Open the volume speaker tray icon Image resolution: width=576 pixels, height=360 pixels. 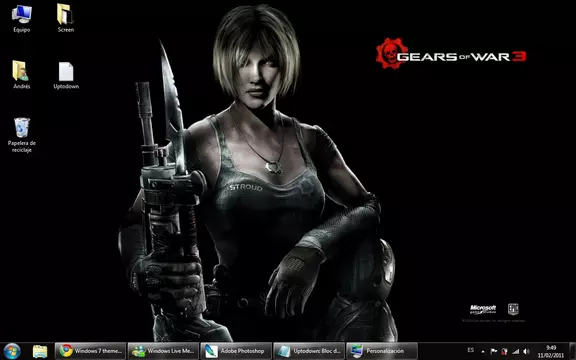(x=526, y=352)
